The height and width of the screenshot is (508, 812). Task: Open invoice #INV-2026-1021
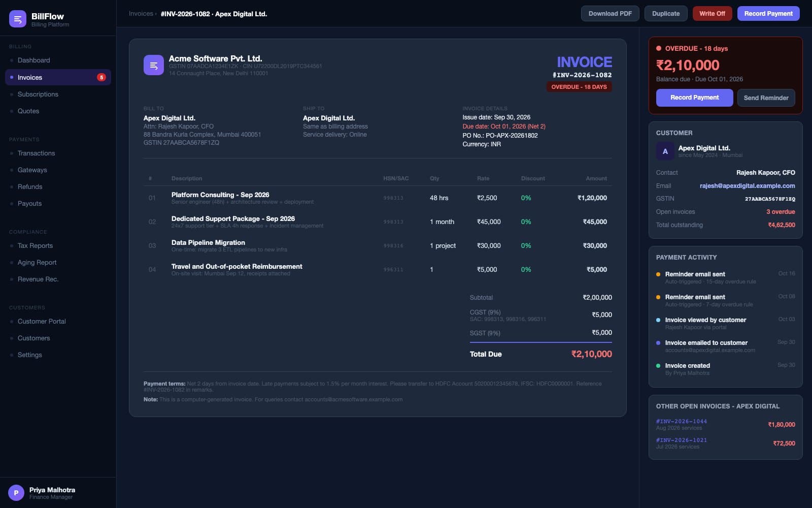click(x=681, y=440)
